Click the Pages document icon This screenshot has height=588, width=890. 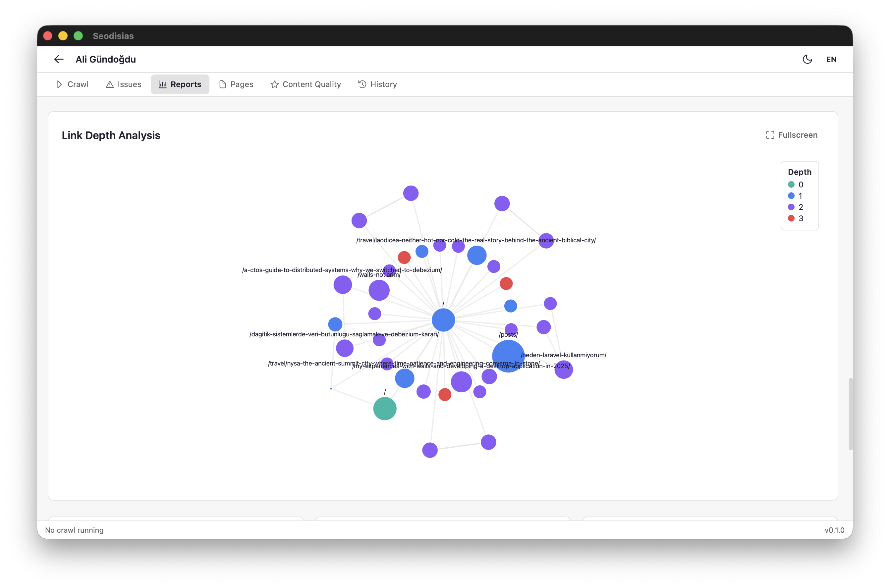tap(223, 84)
